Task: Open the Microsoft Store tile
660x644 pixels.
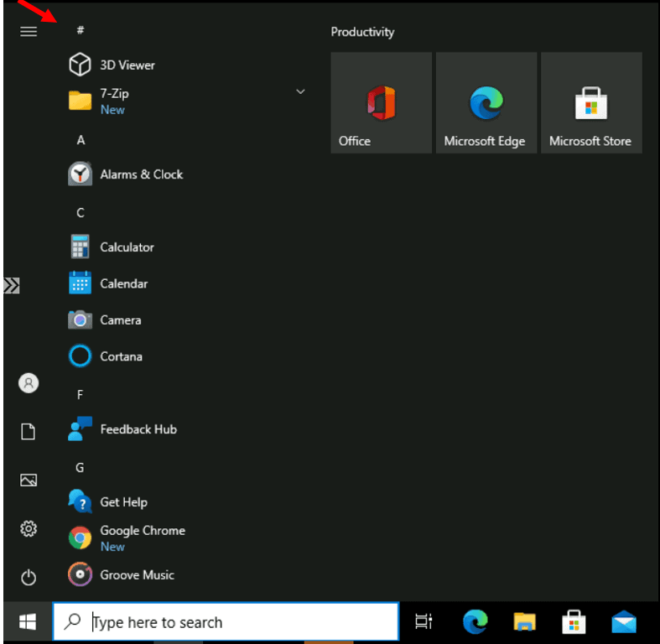Action: (592, 102)
